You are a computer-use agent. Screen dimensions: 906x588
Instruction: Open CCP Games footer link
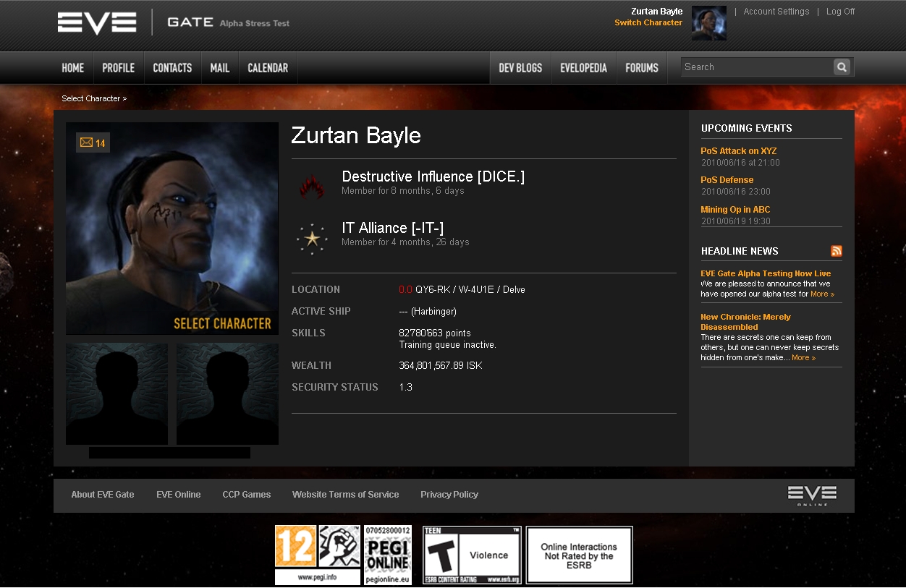pos(247,495)
